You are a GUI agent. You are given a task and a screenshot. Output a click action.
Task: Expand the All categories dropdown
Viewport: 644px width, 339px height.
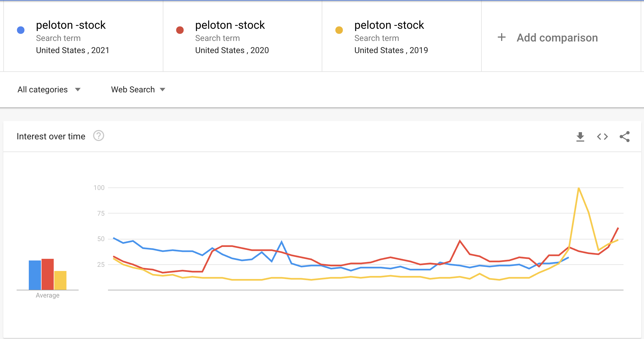click(x=49, y=90)
